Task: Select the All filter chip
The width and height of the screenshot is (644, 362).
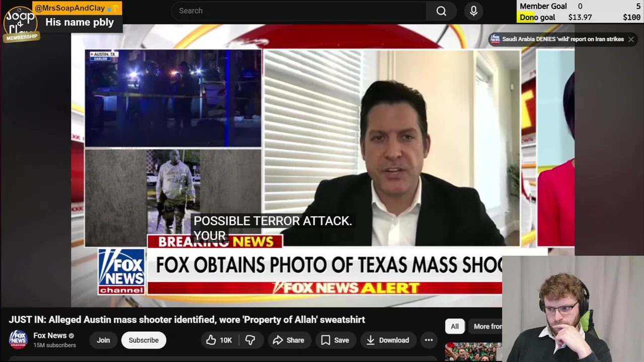Action: (454, 326)
